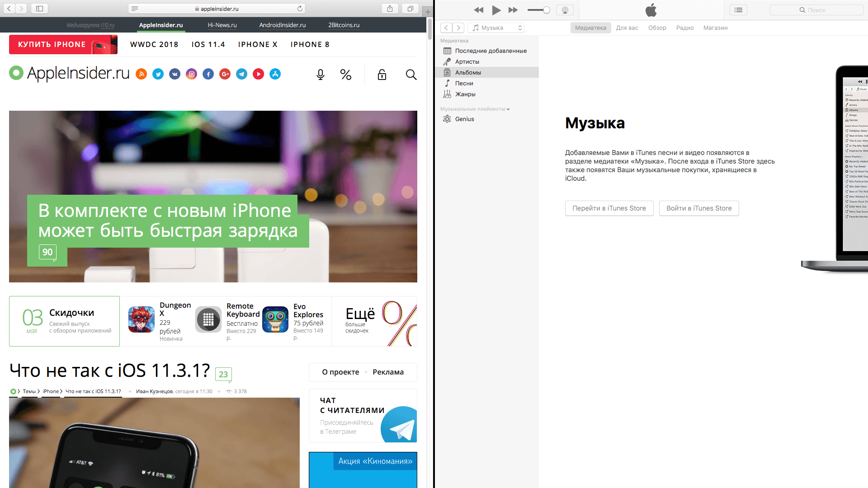Viewport: 868px width, 488px height.
Task: Show all Safari tabs overview
Action: pyautogui.click(x=410, y=9)
